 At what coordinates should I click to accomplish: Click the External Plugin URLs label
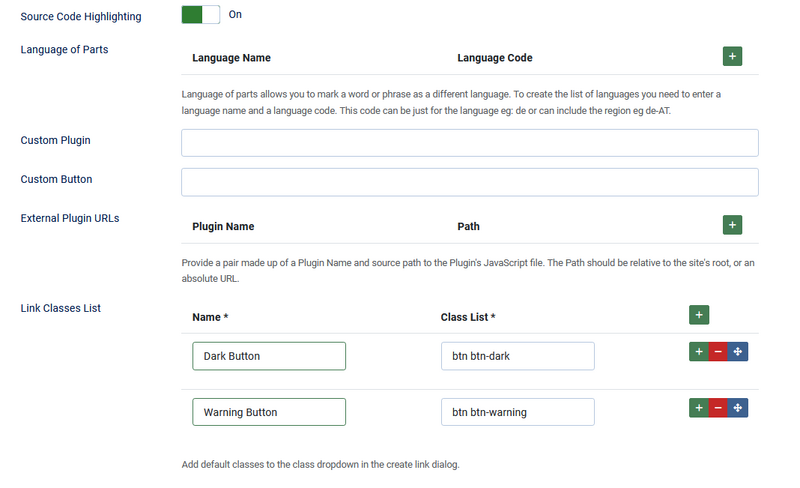[x=70, y=218]
